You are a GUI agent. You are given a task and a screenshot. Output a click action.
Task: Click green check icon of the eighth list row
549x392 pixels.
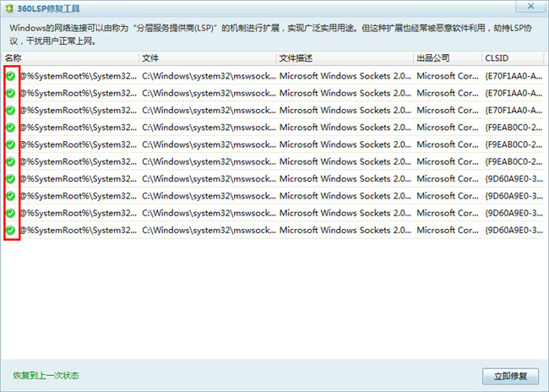click(x=11, y=196)
